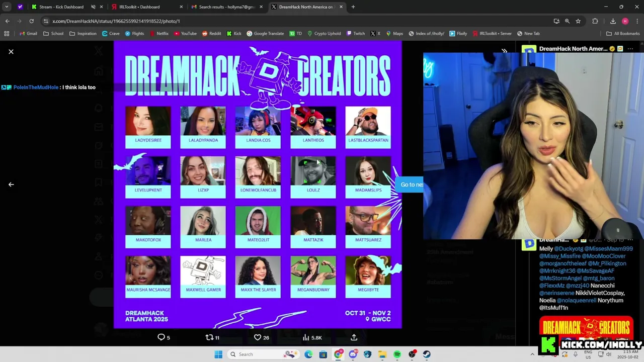
Task: Bookmark this page with the star icon
Action: coord(578,21)
